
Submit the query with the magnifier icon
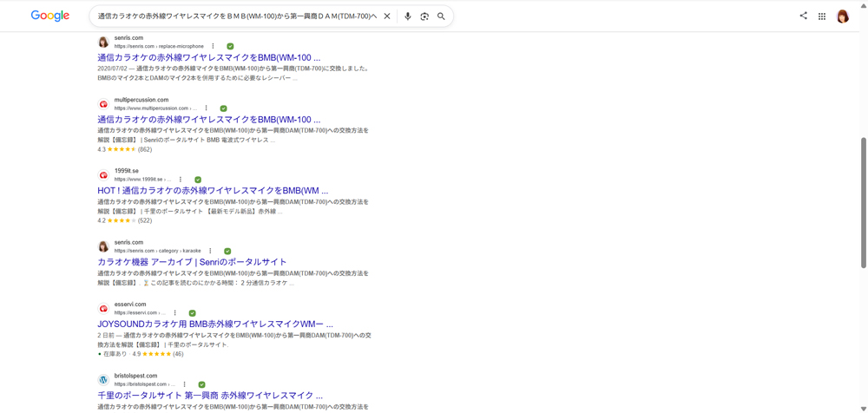tap(441, 16)
